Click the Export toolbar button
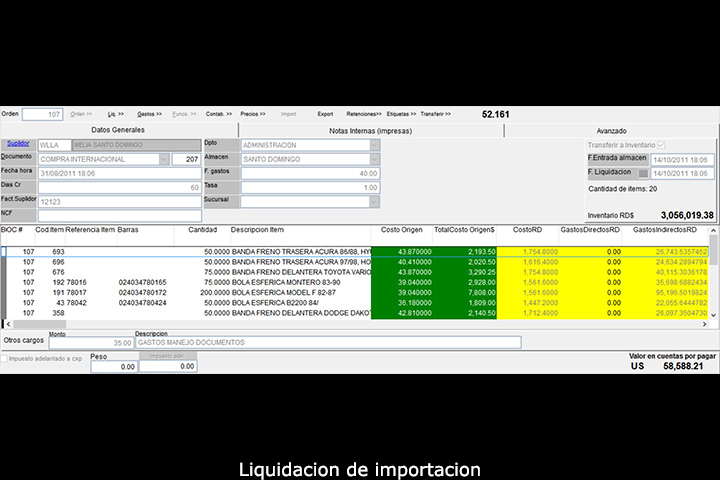This screenshot has height=480, width=720. [325, 114]
